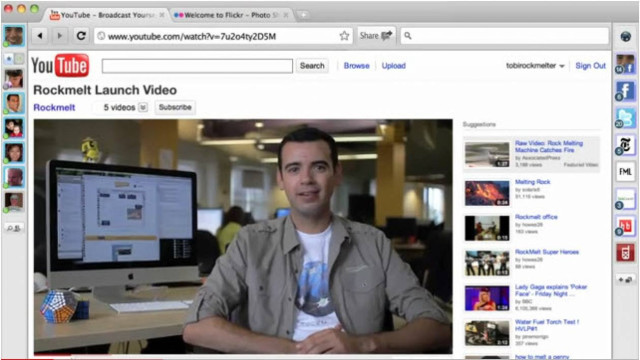Click the Share button in toolbar
640x360 pixels.
click(376, 36)
